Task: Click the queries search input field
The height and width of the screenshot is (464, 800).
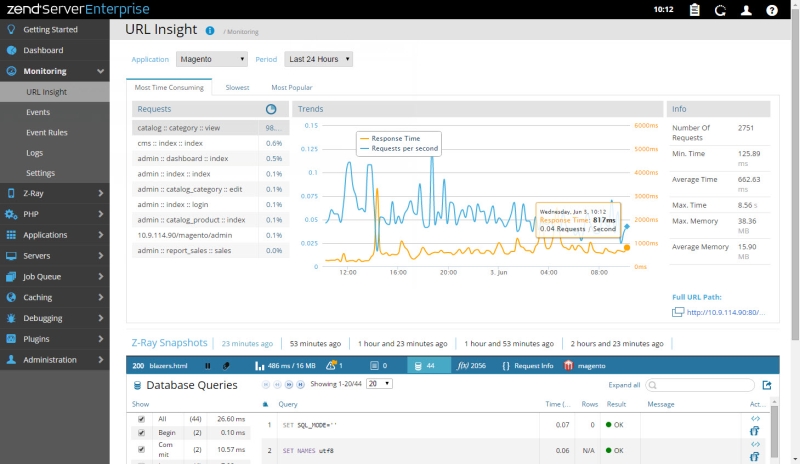Action: point(703,385)
